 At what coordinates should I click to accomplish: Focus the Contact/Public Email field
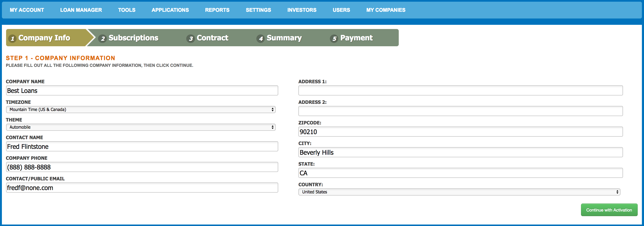coord(142,188)
